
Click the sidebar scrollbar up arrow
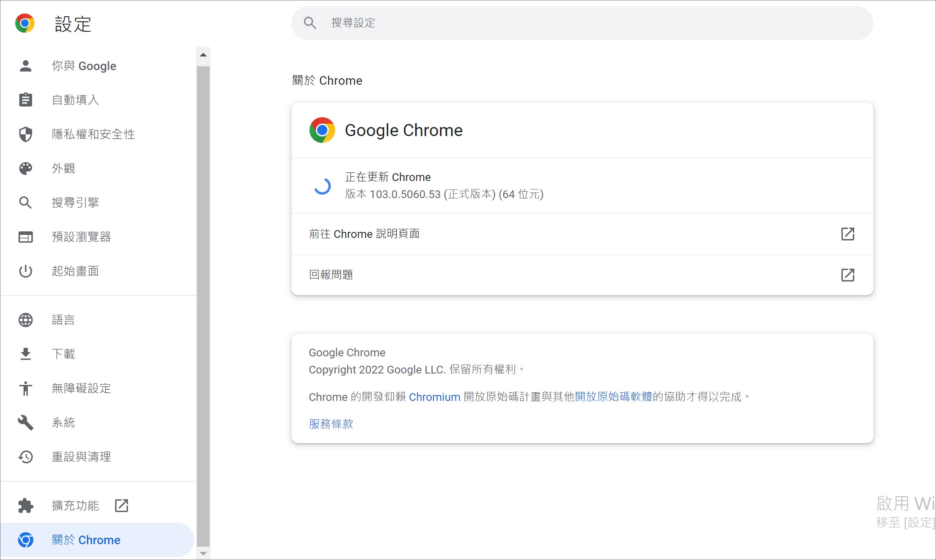pos(203,55)
